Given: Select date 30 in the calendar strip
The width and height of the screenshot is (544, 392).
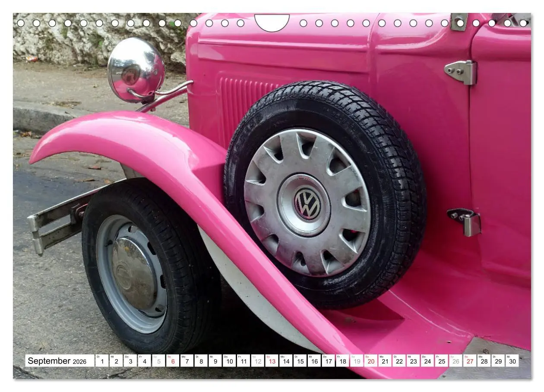Looking at the screenshot, I should point(512,361).
